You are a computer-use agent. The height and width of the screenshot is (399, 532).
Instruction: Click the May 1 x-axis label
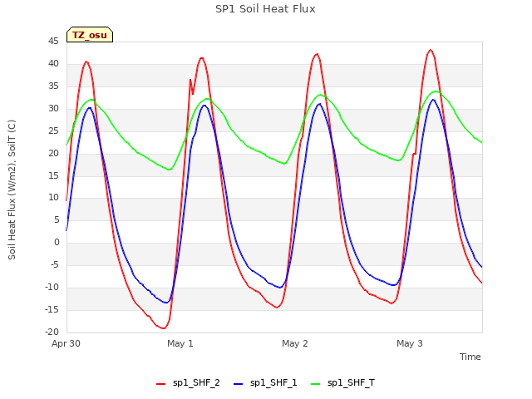click(x=180, y=343)
